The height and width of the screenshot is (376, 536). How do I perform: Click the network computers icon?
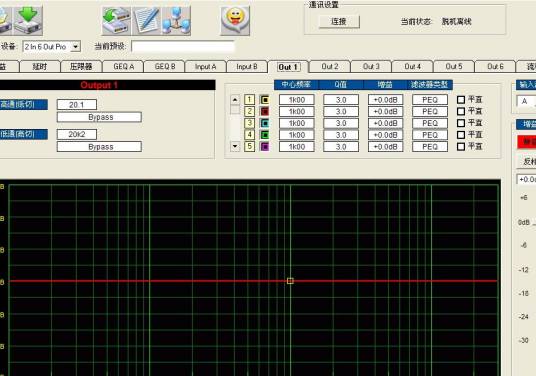click(176, 21)
